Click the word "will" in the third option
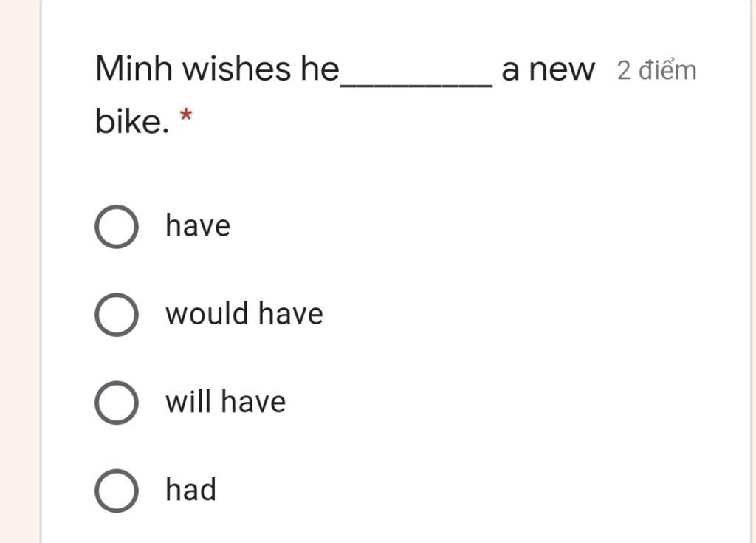This screenshot has height=543, width=756. (x=188, y=402)
